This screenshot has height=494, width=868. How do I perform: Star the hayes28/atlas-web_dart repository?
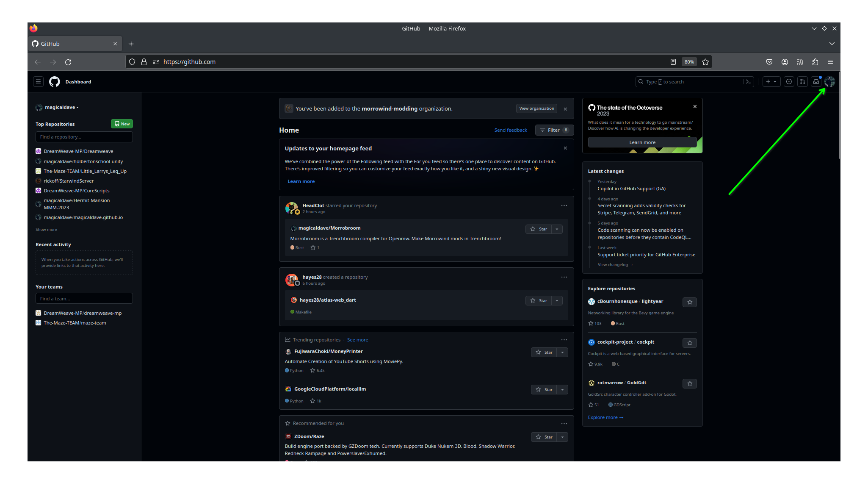point(539,301)
